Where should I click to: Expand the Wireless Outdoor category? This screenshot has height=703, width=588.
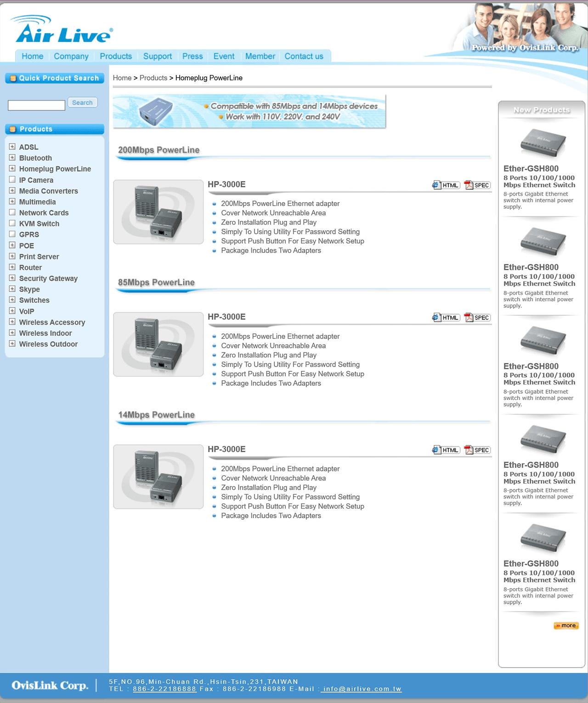point(12,344)
